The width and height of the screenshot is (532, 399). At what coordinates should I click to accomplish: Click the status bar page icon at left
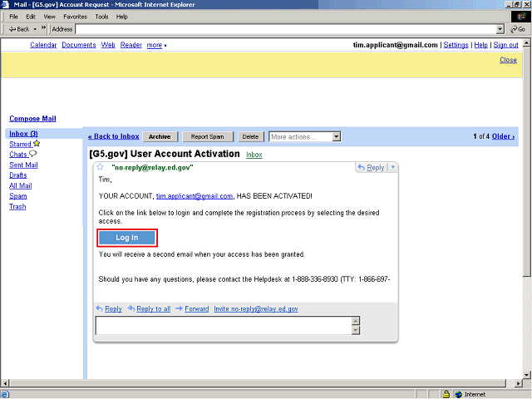(x=5, y=394)
